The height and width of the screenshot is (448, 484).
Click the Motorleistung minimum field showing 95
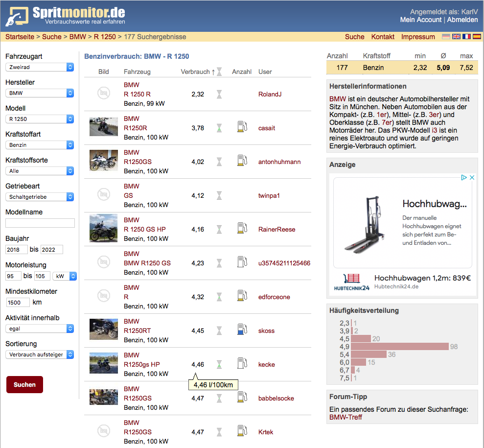tap(13, 276)
